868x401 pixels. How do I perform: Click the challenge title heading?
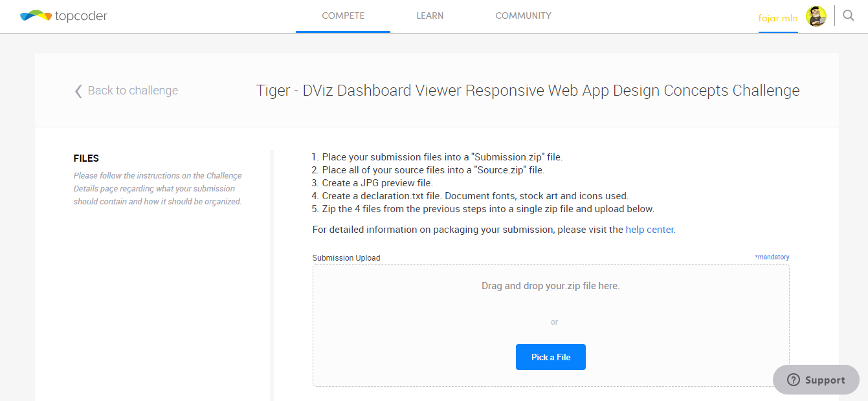pyautogui.click(x=528, y=91)
